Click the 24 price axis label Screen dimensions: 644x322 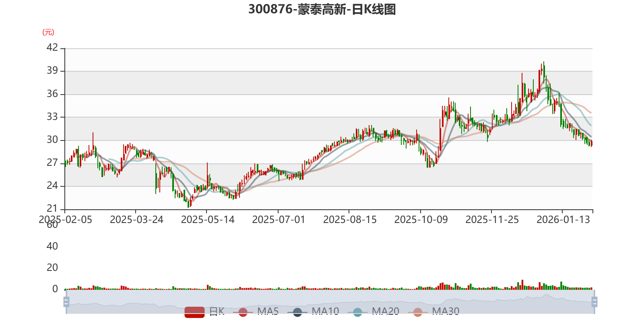tap(52, 186)
